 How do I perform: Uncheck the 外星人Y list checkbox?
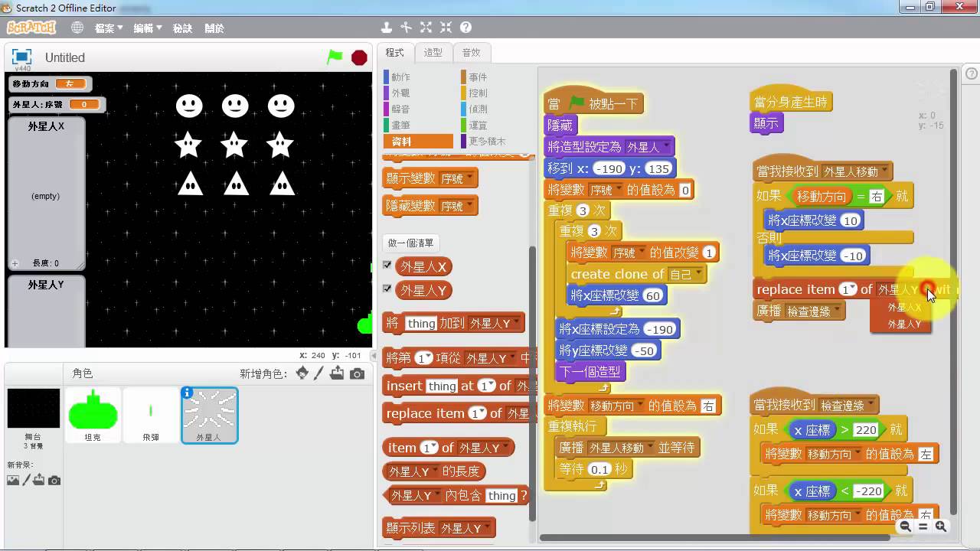tap(387, 289)
